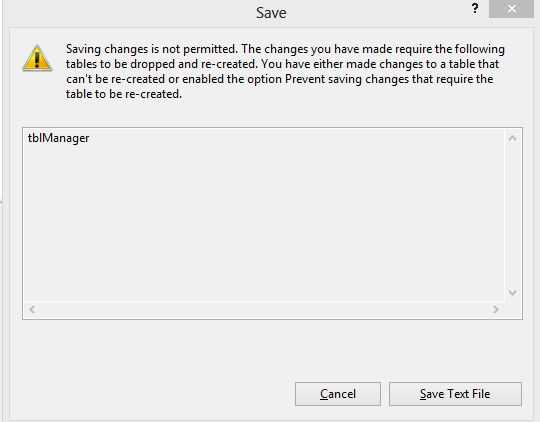
Task: Select tblManager in the tables list
Action: 58,138
